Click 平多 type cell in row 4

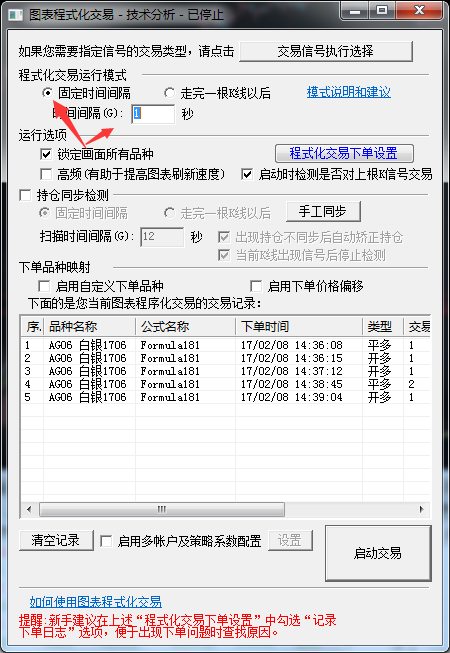click(x=379, y=384)
